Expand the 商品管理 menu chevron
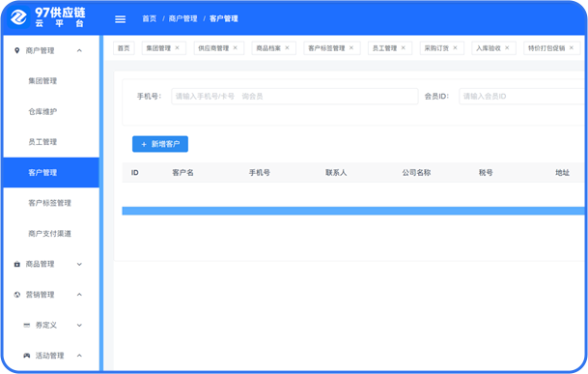588x374 pixels. click(x=79, y=264)
